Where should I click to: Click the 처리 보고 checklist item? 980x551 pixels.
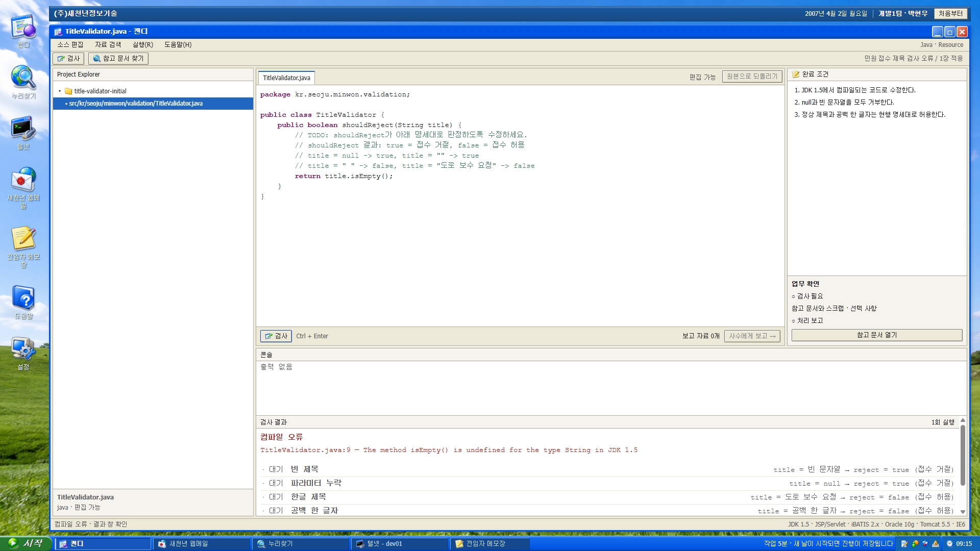807,321
